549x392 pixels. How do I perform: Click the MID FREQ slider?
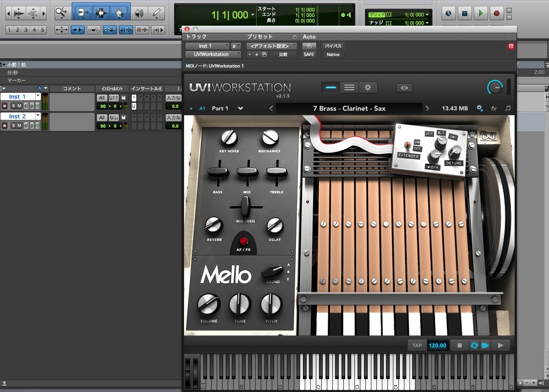246,207
